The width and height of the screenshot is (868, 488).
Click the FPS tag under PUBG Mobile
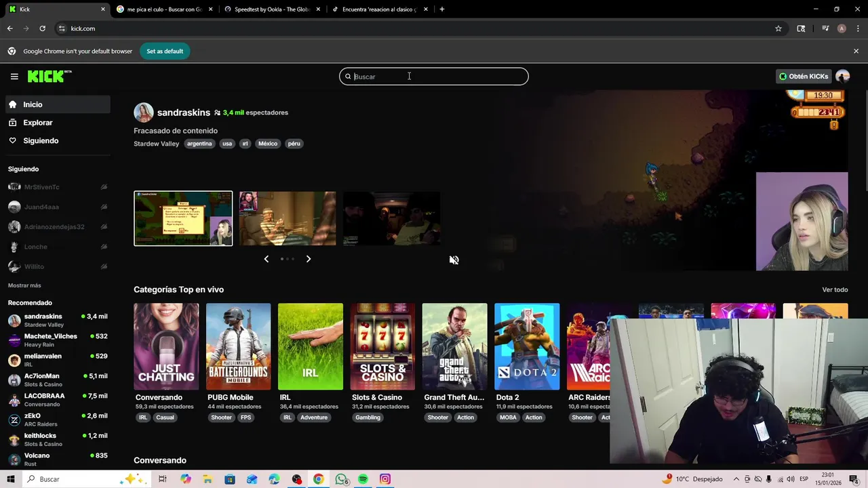[x=245, y=418]
